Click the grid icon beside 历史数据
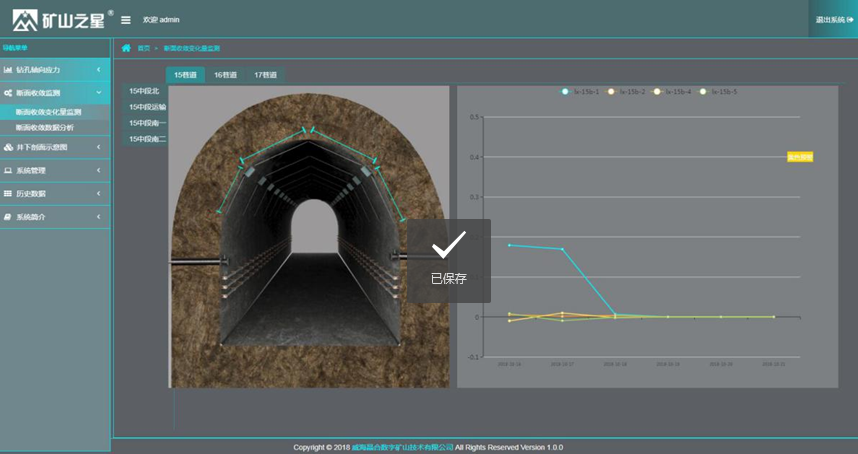Screen dimensions: 858x454 [8, 194]
